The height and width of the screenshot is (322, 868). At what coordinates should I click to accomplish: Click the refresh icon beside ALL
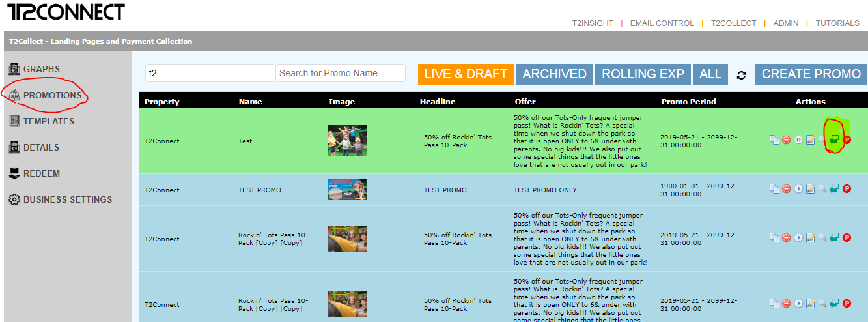coord(741,75)
